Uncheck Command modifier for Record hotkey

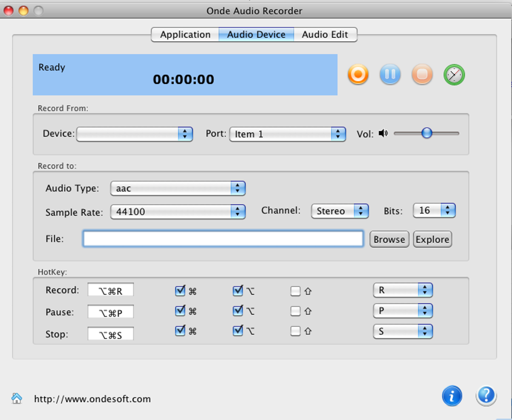(x=180, y=291)
